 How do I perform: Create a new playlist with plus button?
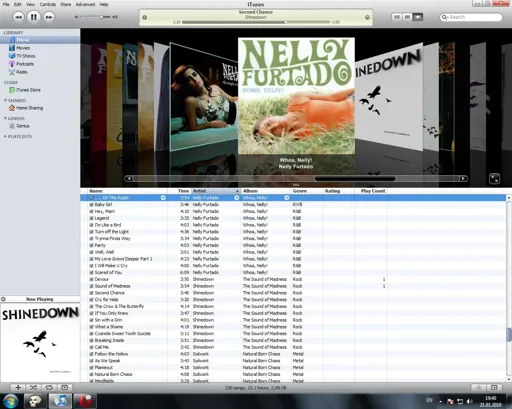(x=18, y=387)
